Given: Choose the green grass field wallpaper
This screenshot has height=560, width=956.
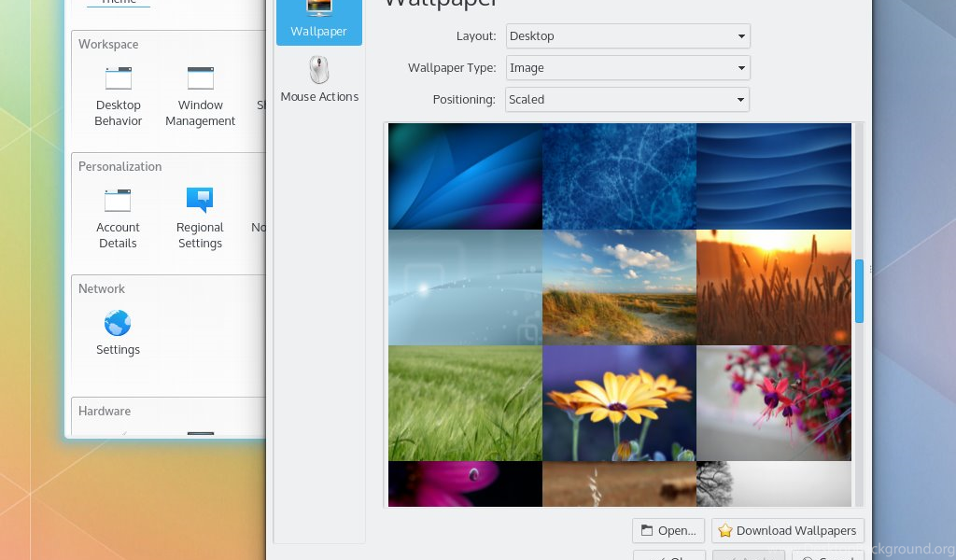Looking at the screenshot, I should tap(465, 403).
